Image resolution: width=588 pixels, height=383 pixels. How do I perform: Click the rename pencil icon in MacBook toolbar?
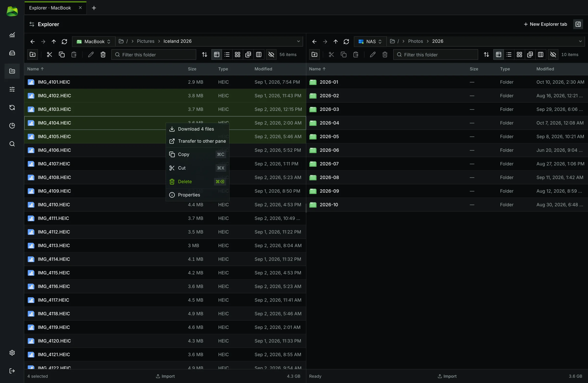point(91,55)
